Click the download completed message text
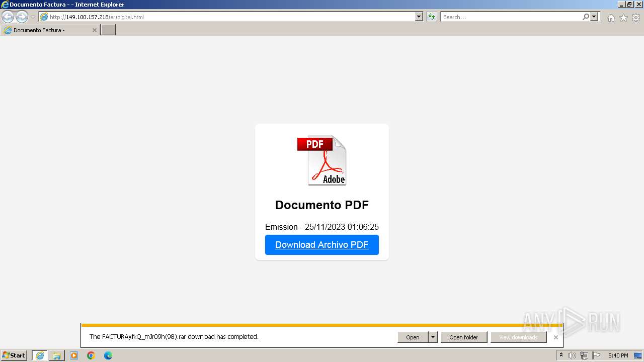 click(174, 337)
